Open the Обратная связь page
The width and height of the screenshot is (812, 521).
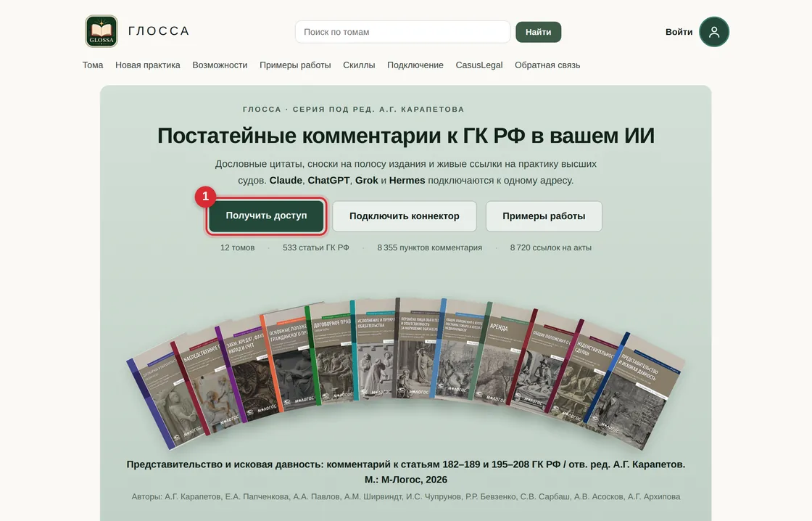547,65
